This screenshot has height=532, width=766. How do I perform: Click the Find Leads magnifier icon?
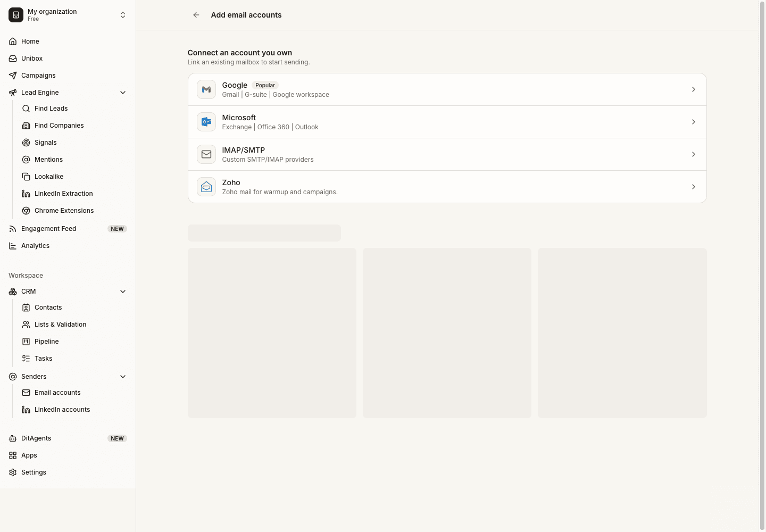[x=26, y=109]
